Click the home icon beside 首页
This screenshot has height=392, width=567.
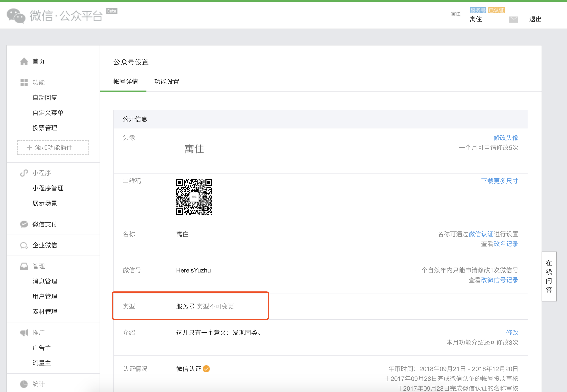pyautogui.click(x=24, y=61)
